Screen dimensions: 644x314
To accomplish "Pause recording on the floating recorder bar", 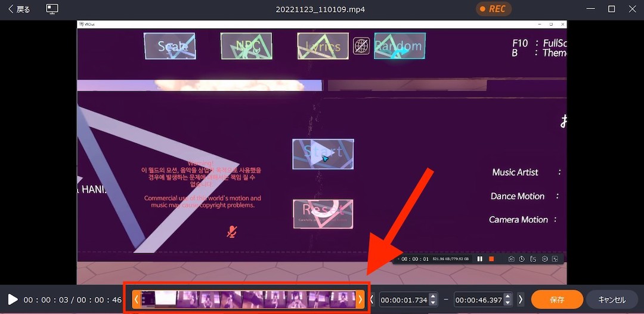I will [x=480, y=259].
